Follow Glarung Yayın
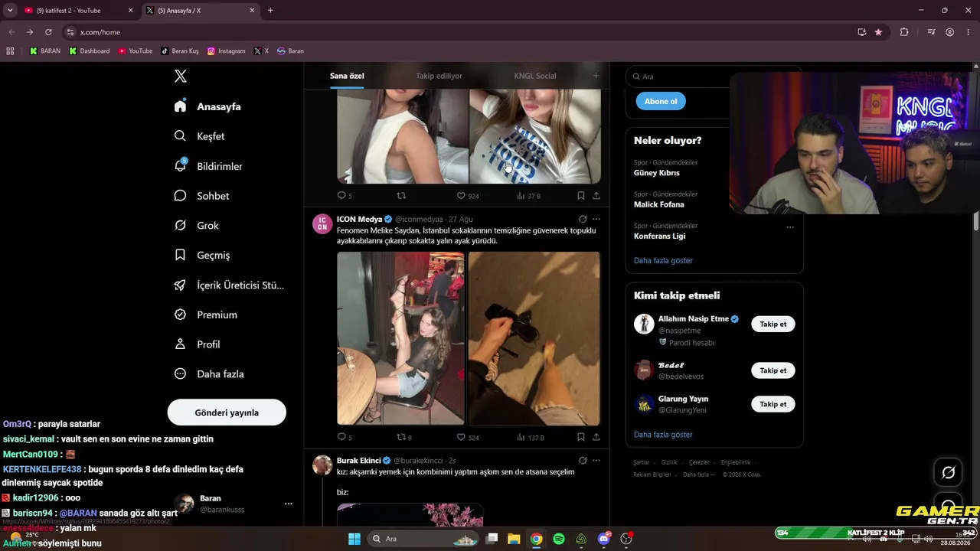This screenshot has height=551, width=980. 773,404
